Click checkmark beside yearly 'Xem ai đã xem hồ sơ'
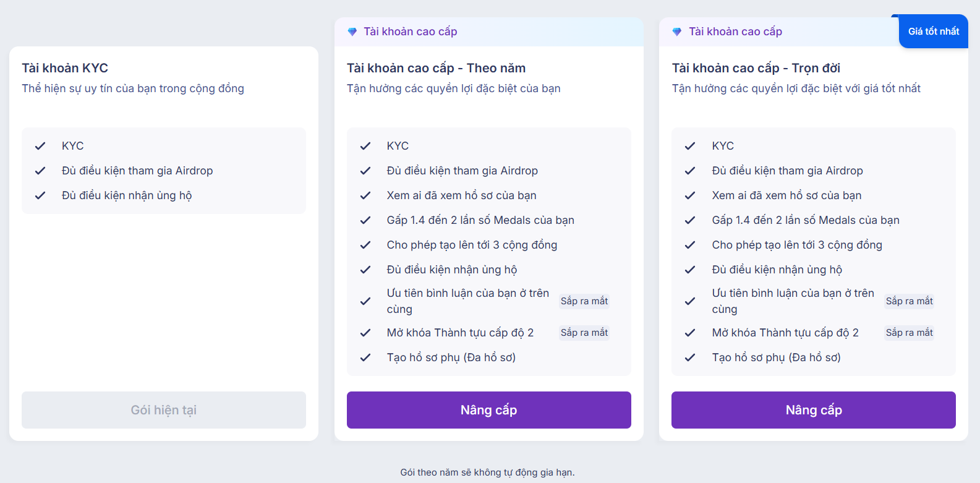Image resolution: width=980 pixels, height=483 pixels. click(365, 195)
